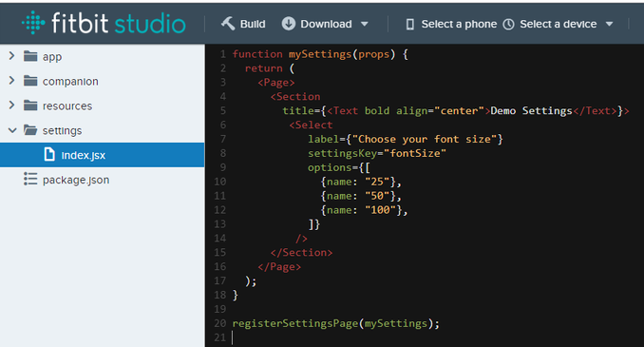
Task: Select the companion folder name
Action: coord(70,82)
